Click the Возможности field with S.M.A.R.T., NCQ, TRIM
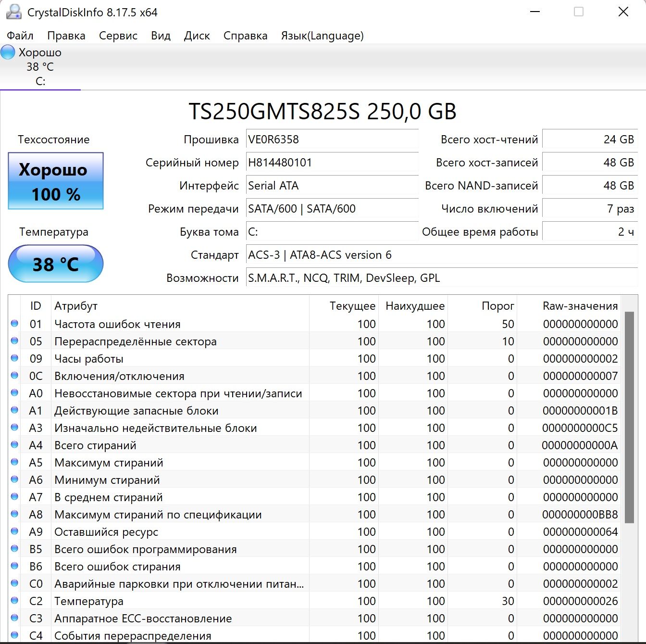 (x=442, y=278)
